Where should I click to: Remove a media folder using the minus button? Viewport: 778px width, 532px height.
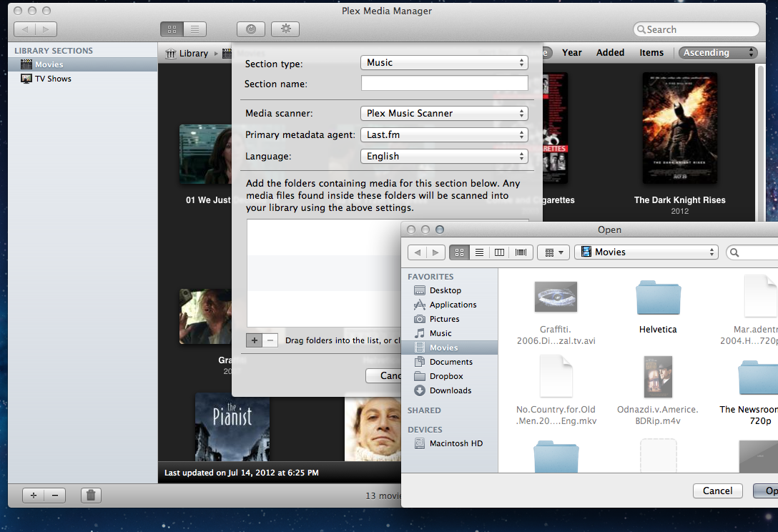pos(270,340)
